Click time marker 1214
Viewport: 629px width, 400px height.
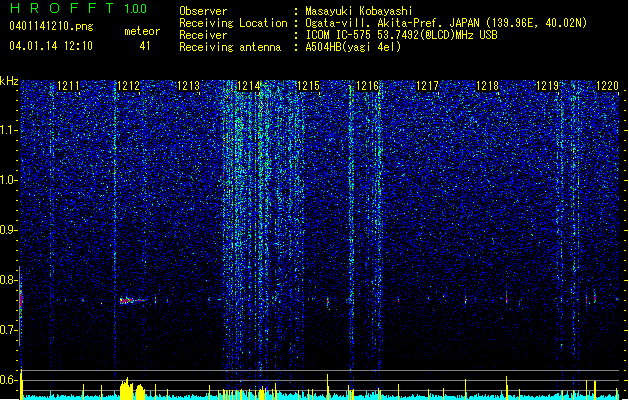(248, 85)
